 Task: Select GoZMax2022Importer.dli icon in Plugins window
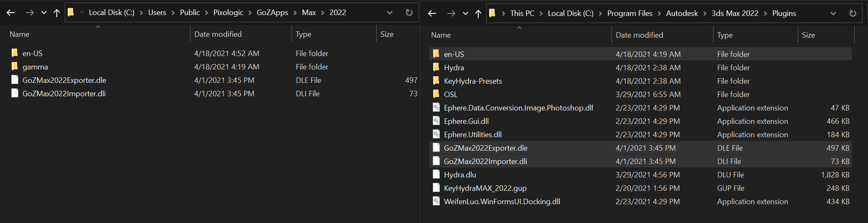(436, 161)
